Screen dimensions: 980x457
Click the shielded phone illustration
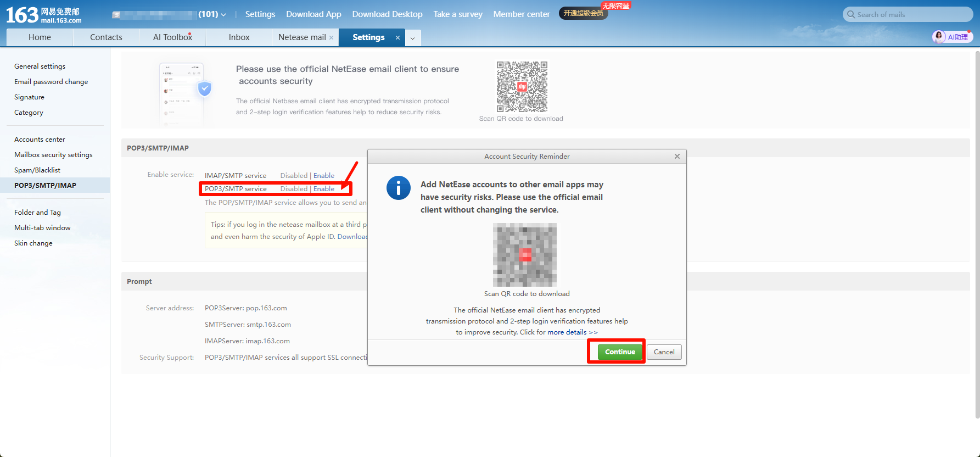pos(186,93)
